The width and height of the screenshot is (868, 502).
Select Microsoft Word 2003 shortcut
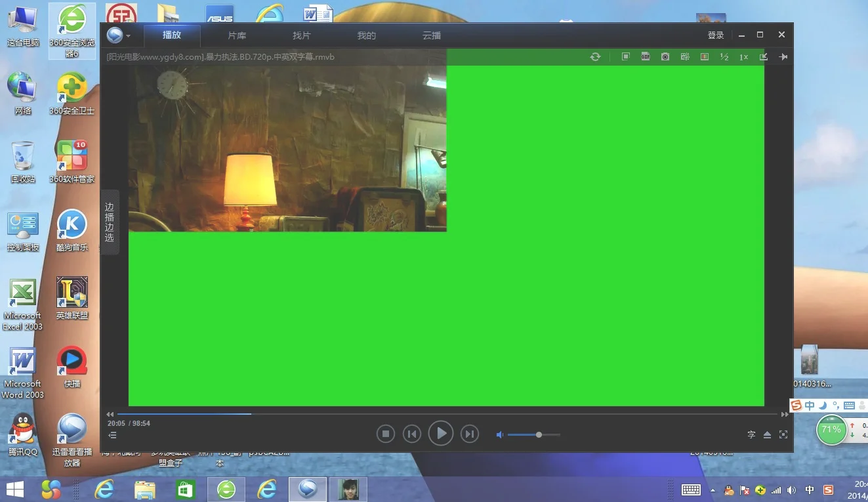23,373
